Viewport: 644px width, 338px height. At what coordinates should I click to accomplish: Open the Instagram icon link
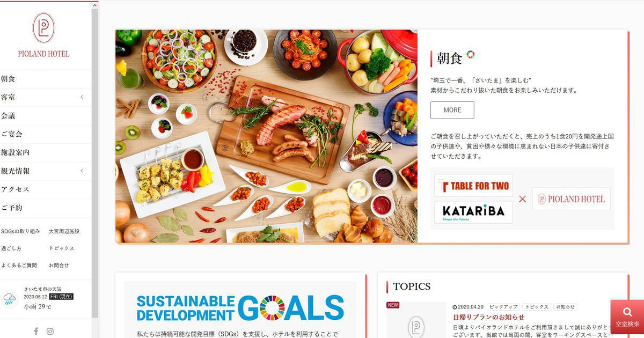tap(50, 331)
